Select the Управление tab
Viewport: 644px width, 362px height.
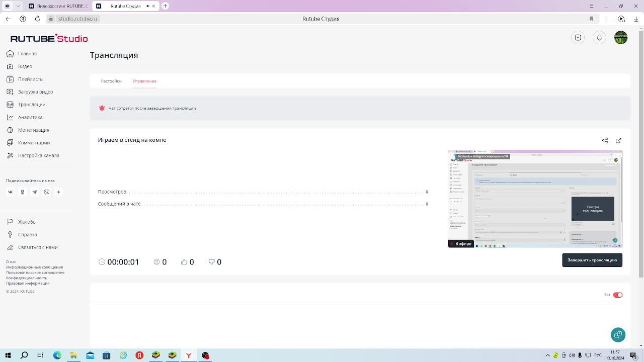144,81
